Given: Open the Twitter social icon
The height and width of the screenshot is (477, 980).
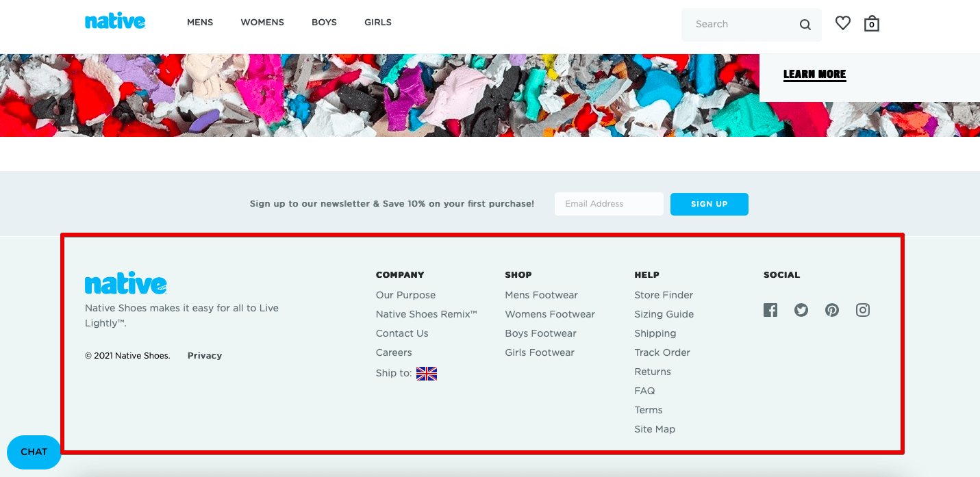Looking at the screenshot, I should click(x=801, y=310).
